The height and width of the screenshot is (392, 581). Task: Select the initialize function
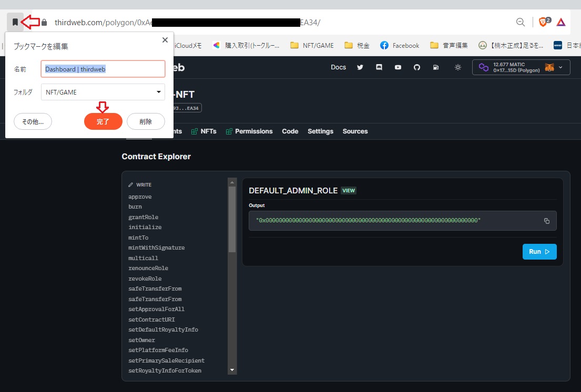click(x=145, y=227)
